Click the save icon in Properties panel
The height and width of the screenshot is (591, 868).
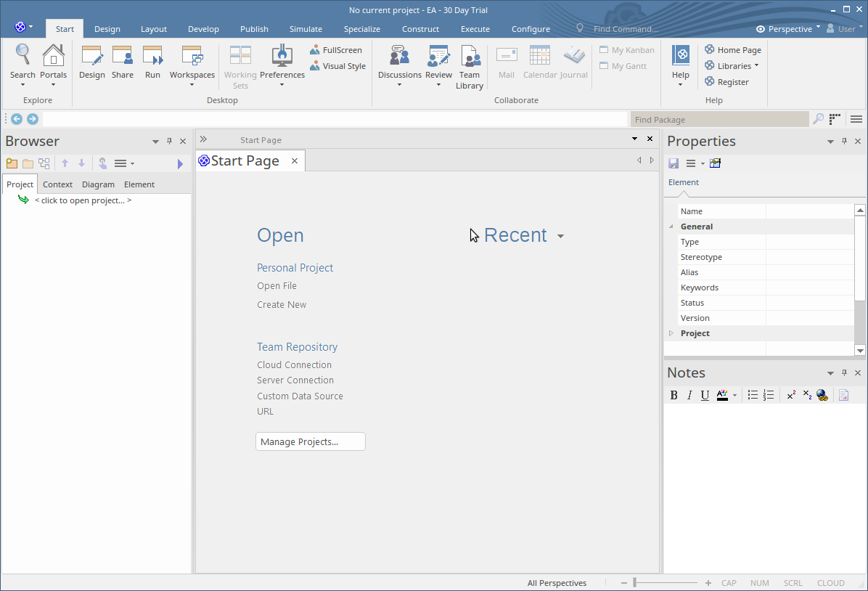(x=673, y=163)
